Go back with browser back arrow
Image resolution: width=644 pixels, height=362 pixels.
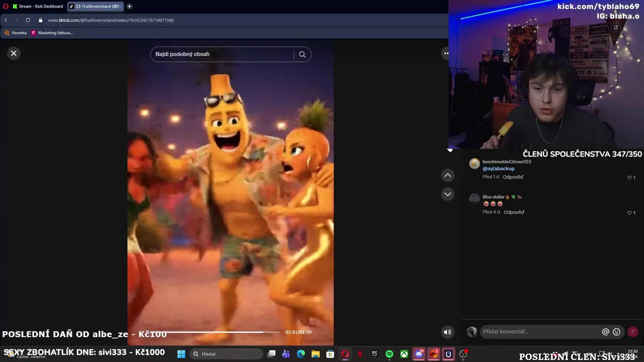pos(6,20)
